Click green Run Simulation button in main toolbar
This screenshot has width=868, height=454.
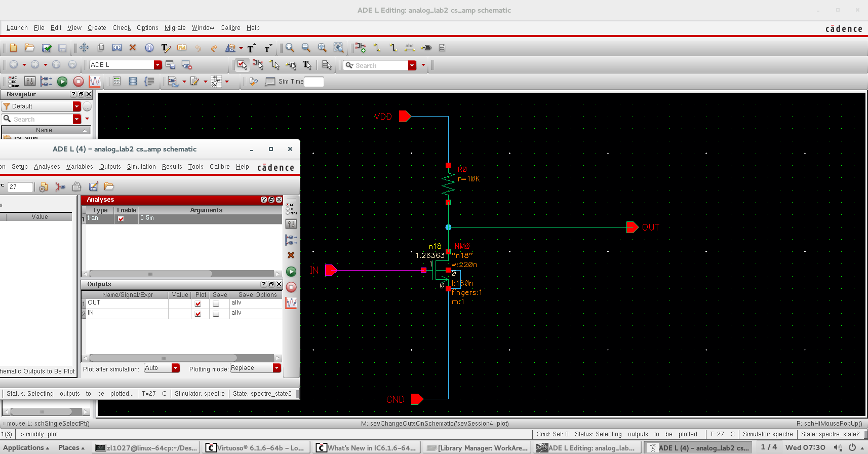click(x=62, y=81)
